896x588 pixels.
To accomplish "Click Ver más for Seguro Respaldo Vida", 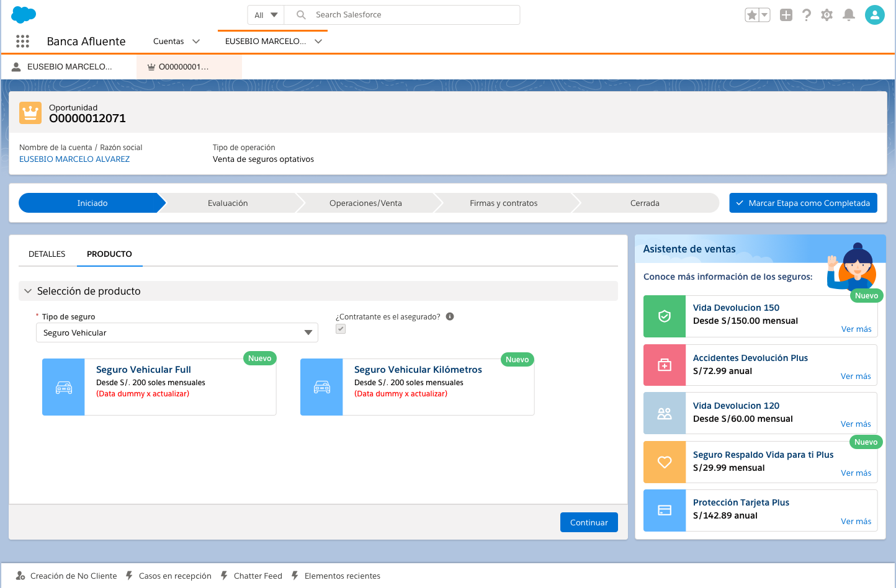I will (x=856, y=473).
